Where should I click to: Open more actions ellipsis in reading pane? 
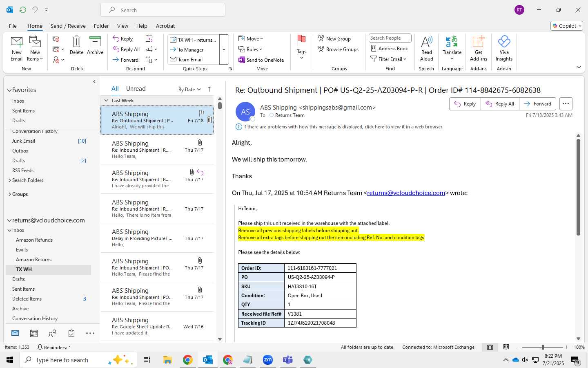pos(566,104)
